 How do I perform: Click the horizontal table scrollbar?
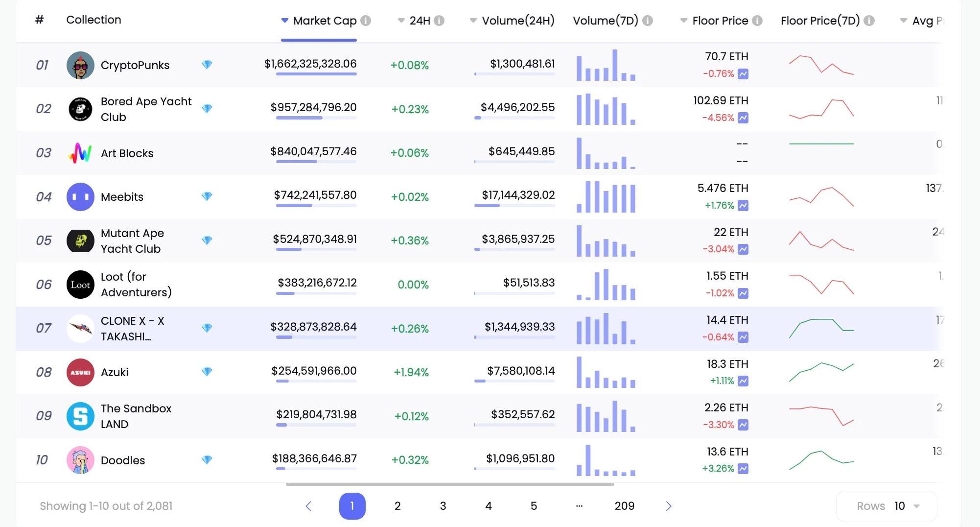coord(449,484)
